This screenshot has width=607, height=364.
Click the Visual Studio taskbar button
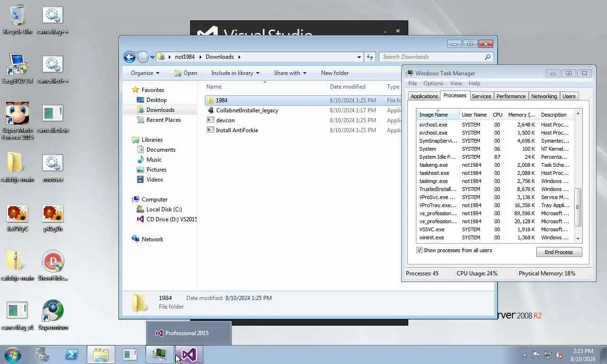click(189, 355)
